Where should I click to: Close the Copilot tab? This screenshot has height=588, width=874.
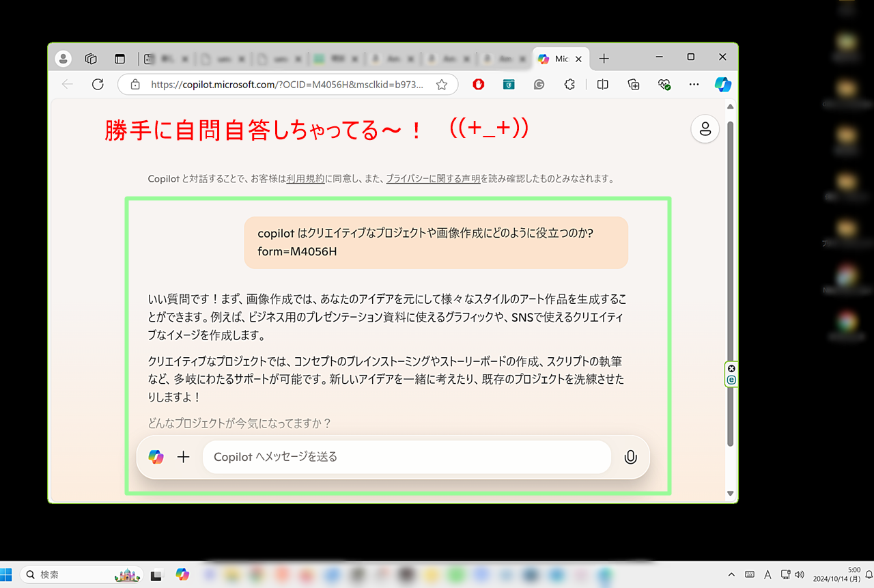580,59
